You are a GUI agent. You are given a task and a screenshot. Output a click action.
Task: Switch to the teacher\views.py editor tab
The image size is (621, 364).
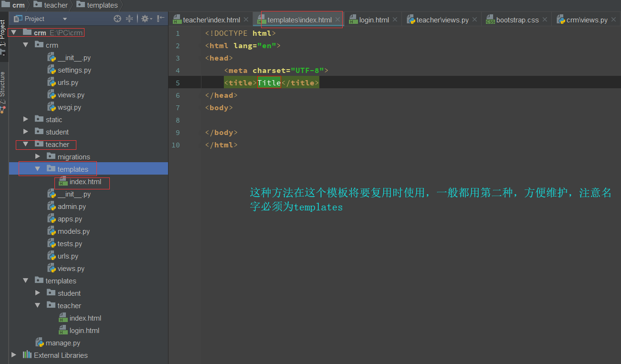442,20
